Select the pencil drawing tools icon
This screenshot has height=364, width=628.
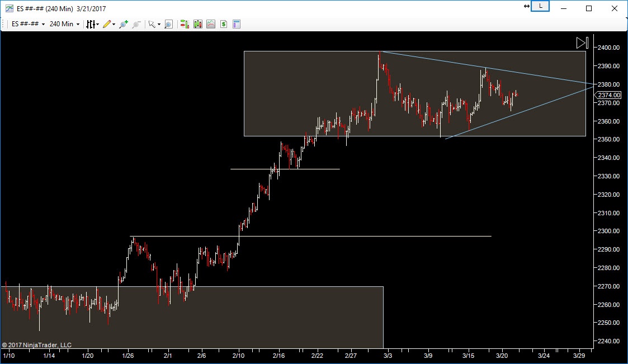pos(107,24)
